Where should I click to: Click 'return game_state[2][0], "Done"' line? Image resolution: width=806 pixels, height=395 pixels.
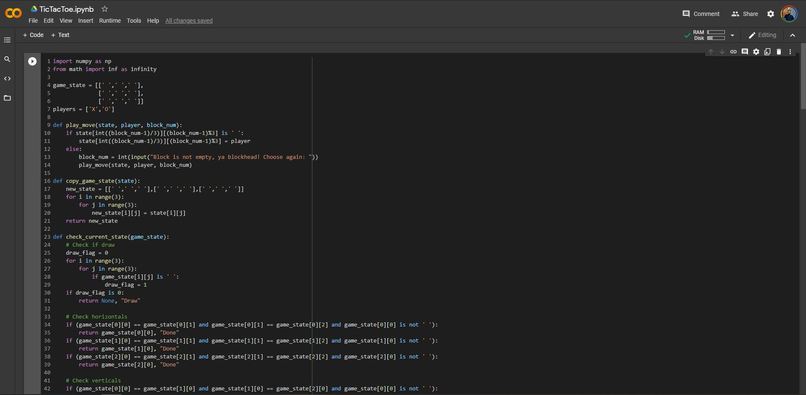pos(129,365)
